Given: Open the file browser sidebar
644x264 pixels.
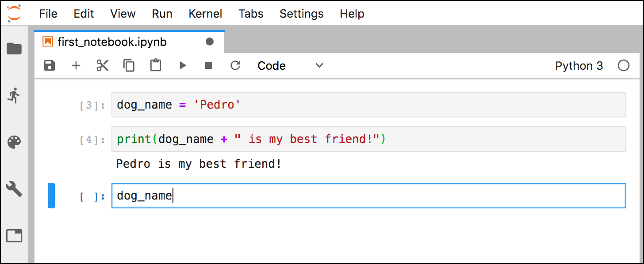Looking at the screenshot, I should click(x=15, y=49).
